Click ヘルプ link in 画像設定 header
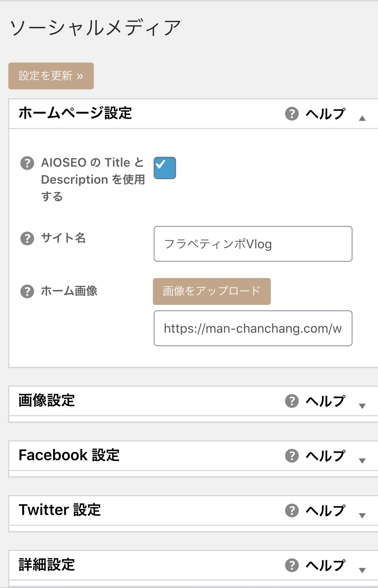 point(325,401)
